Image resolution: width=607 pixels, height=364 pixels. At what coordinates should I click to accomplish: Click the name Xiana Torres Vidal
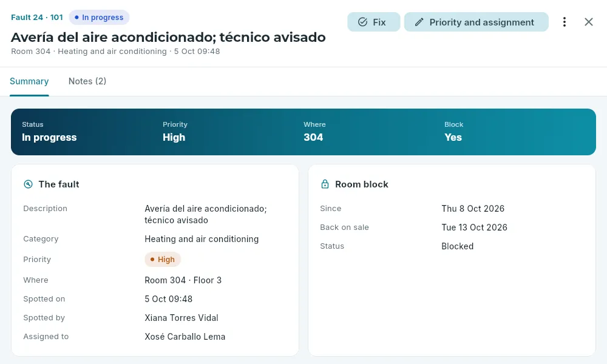pos(181,318)
